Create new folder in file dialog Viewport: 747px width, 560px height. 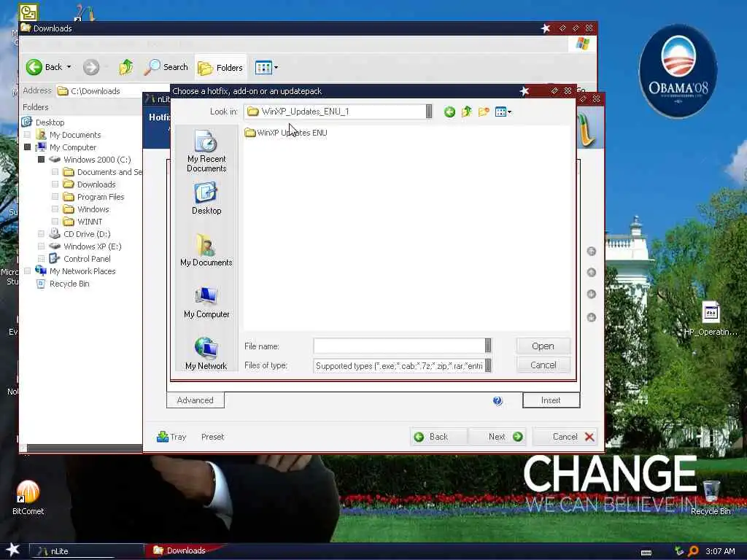[x=484, y=112]
